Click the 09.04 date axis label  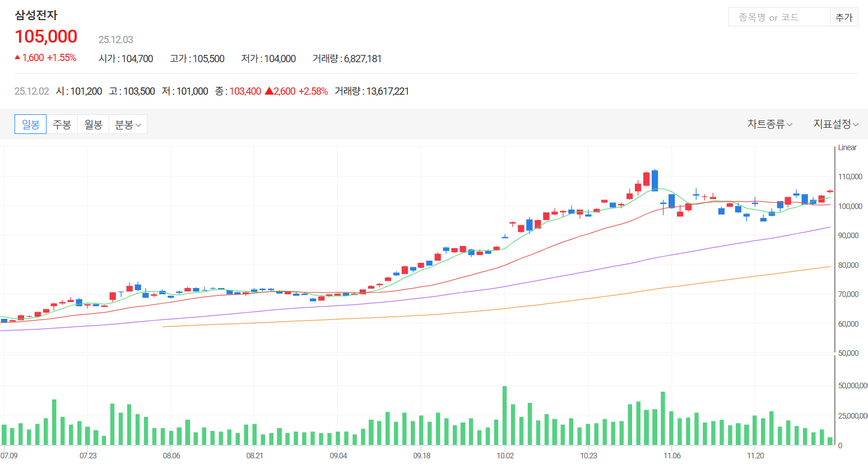[338, 456]
